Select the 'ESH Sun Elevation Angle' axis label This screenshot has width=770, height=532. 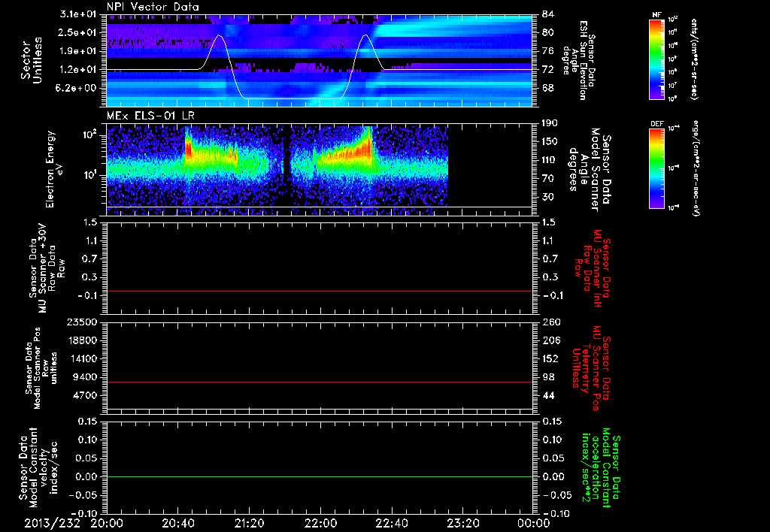(x=579, y=60)
